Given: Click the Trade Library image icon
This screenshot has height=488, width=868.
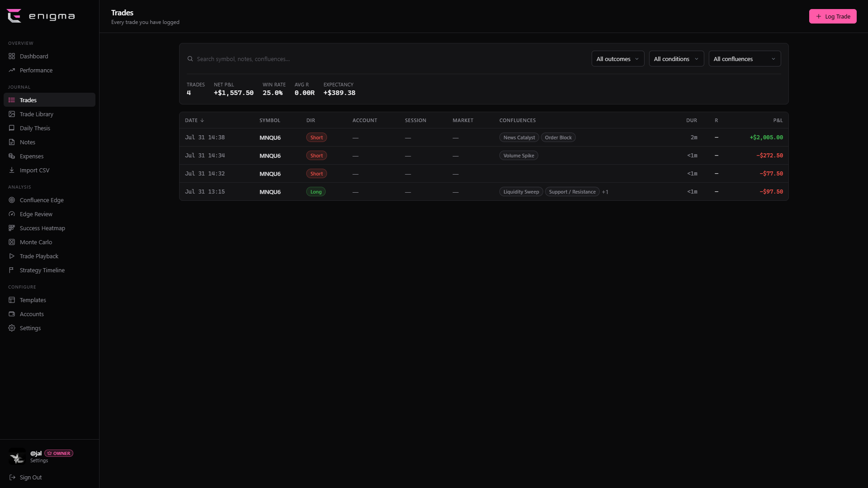Looking at the screenshot, I should 12,114.
